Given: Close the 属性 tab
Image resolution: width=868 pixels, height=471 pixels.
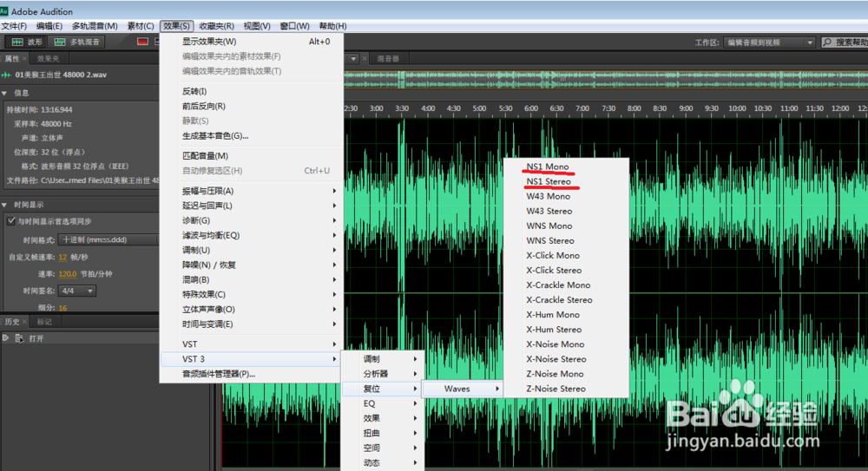Looking at the screenshot, I should (x=24, y=59).
